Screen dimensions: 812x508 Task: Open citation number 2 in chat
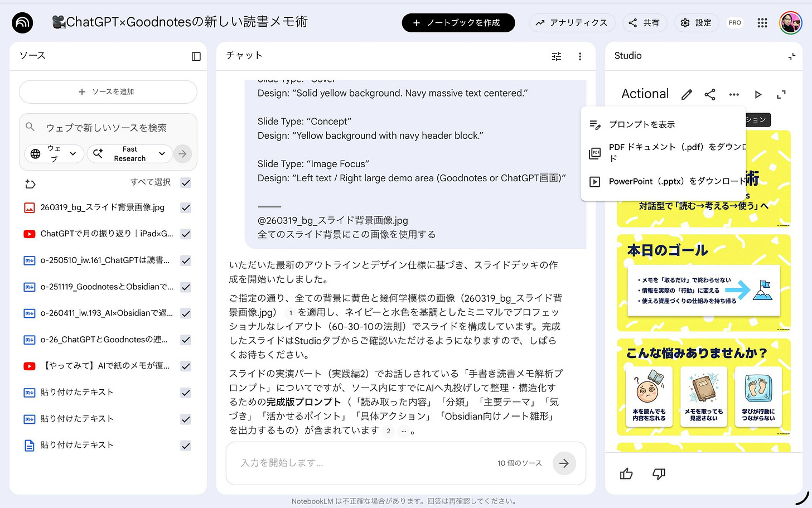pos(389,431)
